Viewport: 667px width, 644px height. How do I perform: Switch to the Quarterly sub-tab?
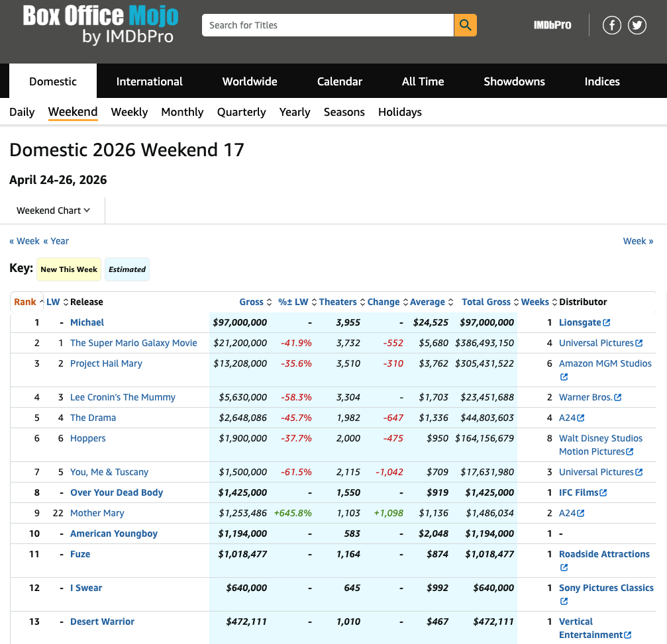[241, 113]
